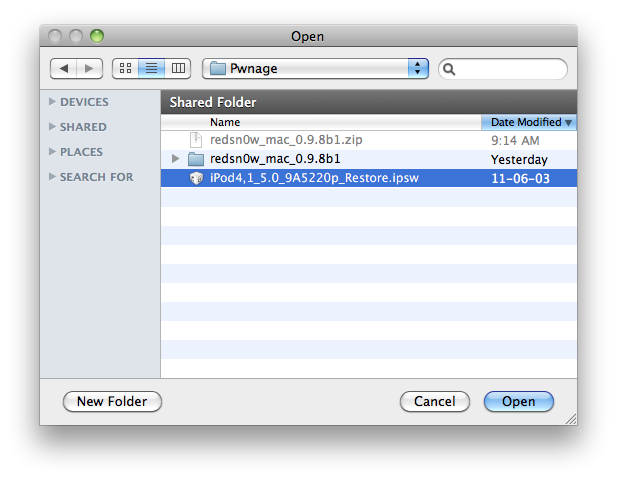The width and height of the screenshot is (617, 480).
Task: Go forward to the next folder
Action: click(89, 68)
